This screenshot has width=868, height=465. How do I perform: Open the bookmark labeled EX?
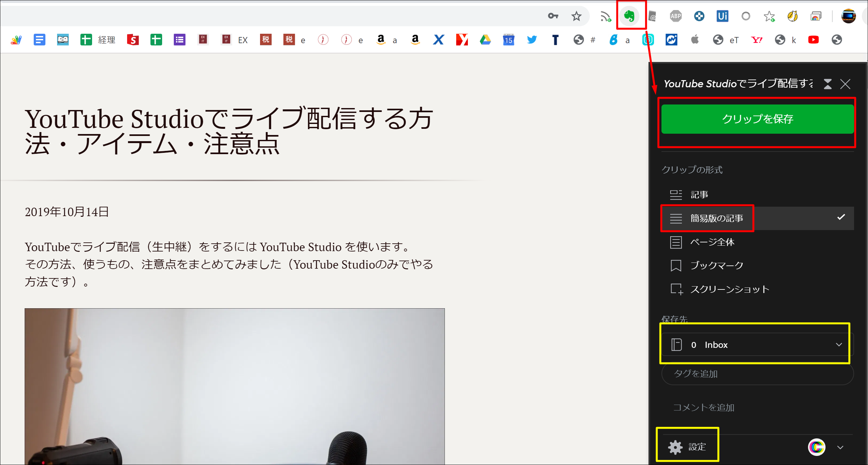(234, 40)
